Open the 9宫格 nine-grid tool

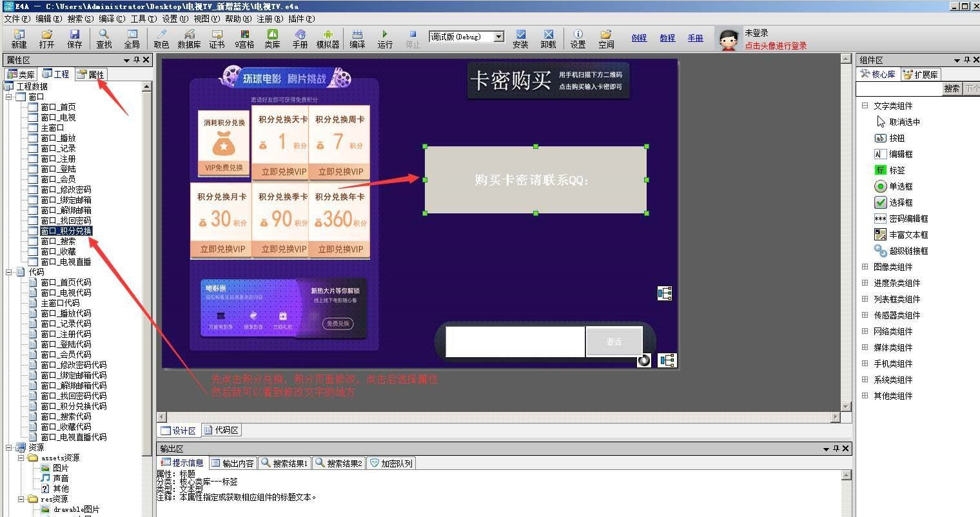244,39
